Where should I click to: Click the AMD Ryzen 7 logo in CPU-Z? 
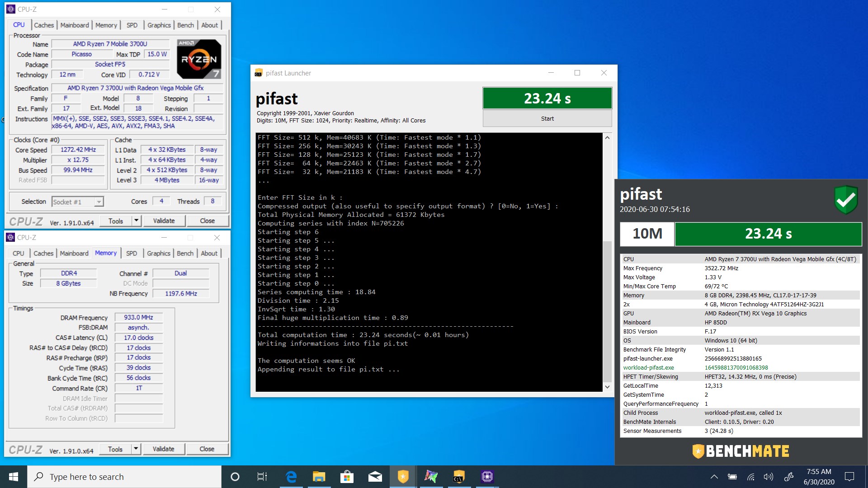[x=199, y=59]
